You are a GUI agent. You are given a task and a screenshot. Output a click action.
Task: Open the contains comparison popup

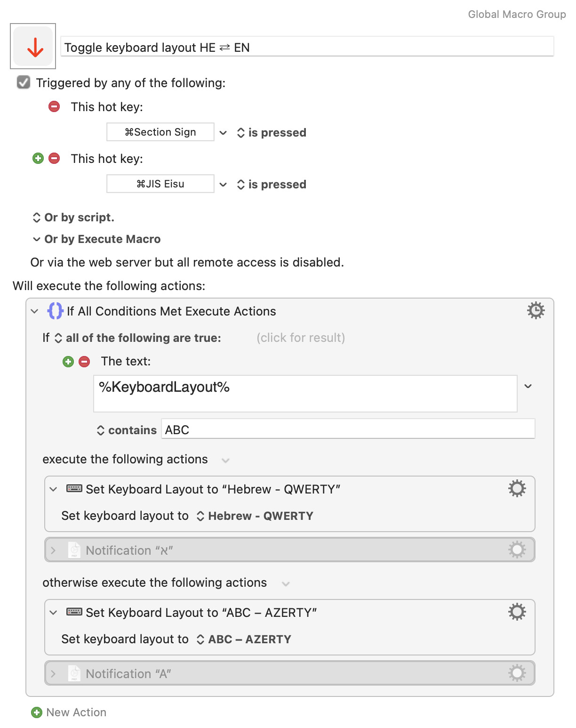point(127,430)
